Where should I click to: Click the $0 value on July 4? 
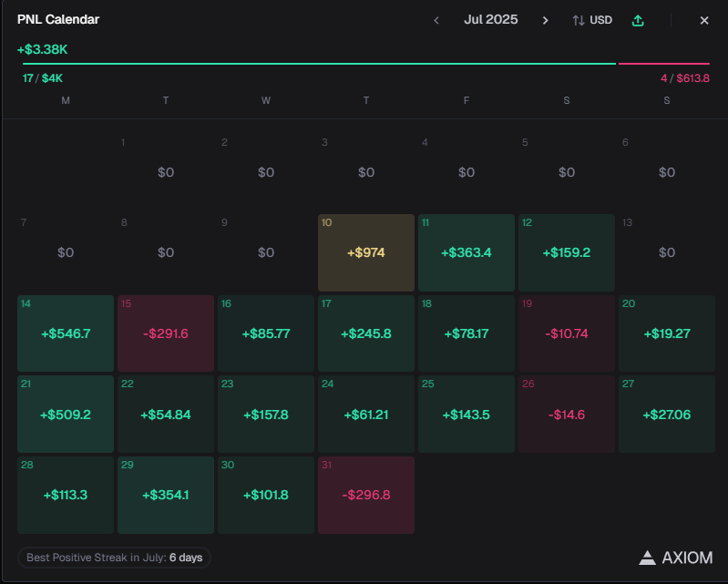(467, 172)
